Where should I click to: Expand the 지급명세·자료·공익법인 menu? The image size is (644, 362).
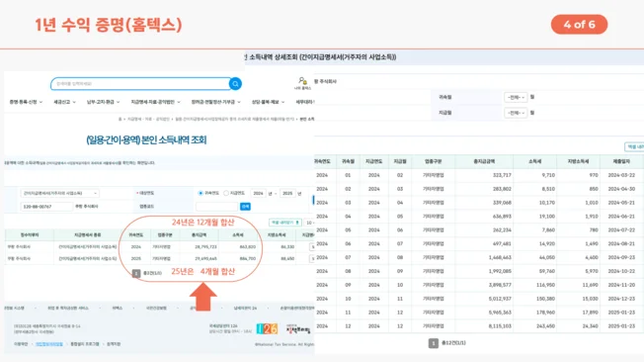pyautogui.click(x=155, y=102)
